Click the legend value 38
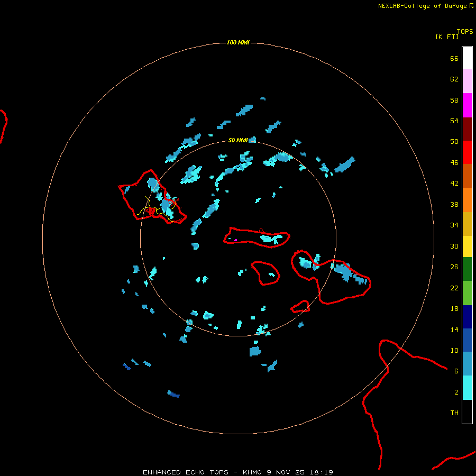Screen dimensions: 476x476 click(x=454, y=205)
